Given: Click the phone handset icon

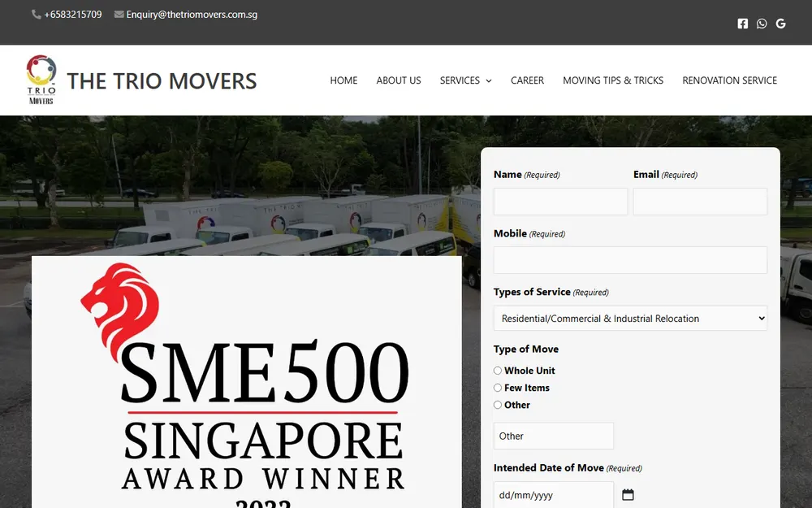Looking at the screenshot, I should pyautogui.click(x=37, y=15).
